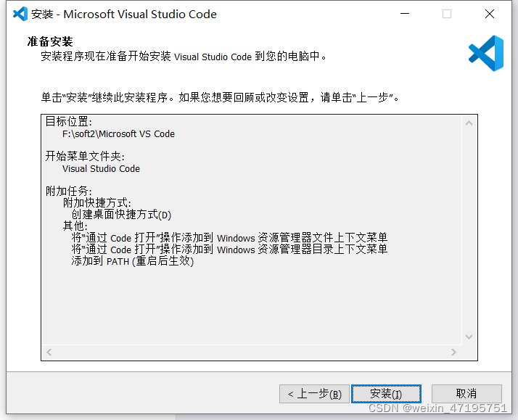
Task: Click the Visual Studio Code folder name
Action: pos(101,169)
